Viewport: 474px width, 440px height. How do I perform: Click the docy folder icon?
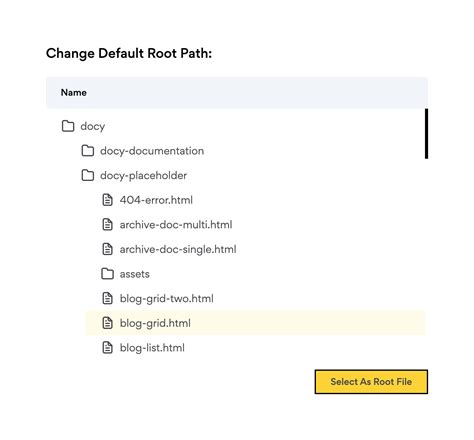coord(68,126)
